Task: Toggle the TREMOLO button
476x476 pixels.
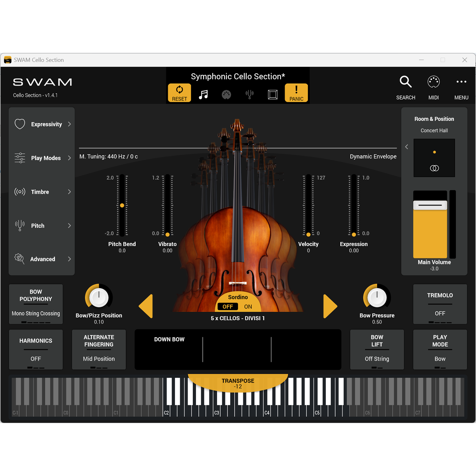Action: click(440, 304)
